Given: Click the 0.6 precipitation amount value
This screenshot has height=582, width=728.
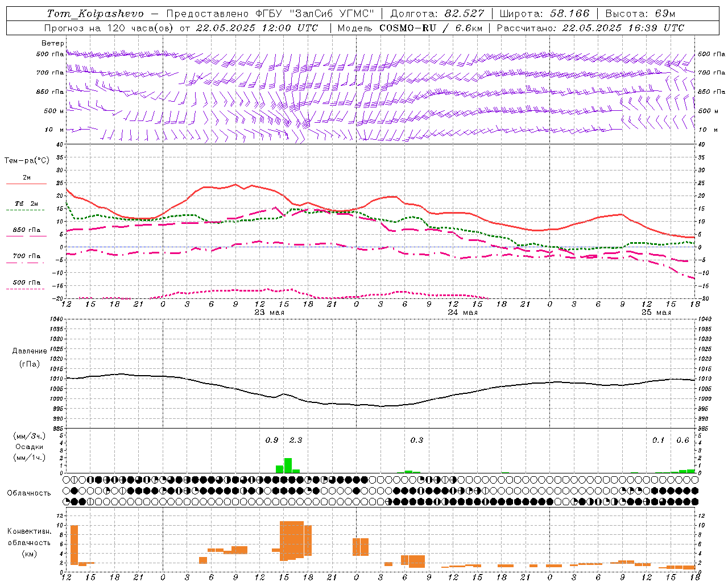Looking at the screenshot, I should [x=683, y=440].
